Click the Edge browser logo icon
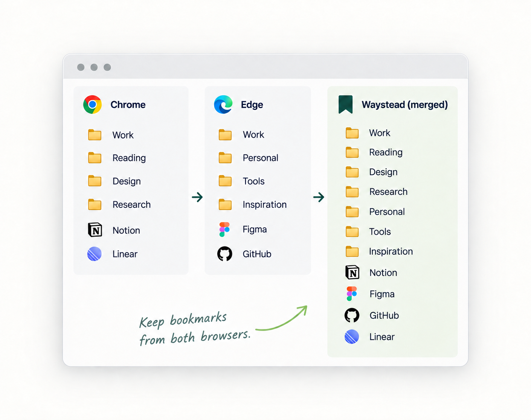531x420 pixels. tap(223, 105)
